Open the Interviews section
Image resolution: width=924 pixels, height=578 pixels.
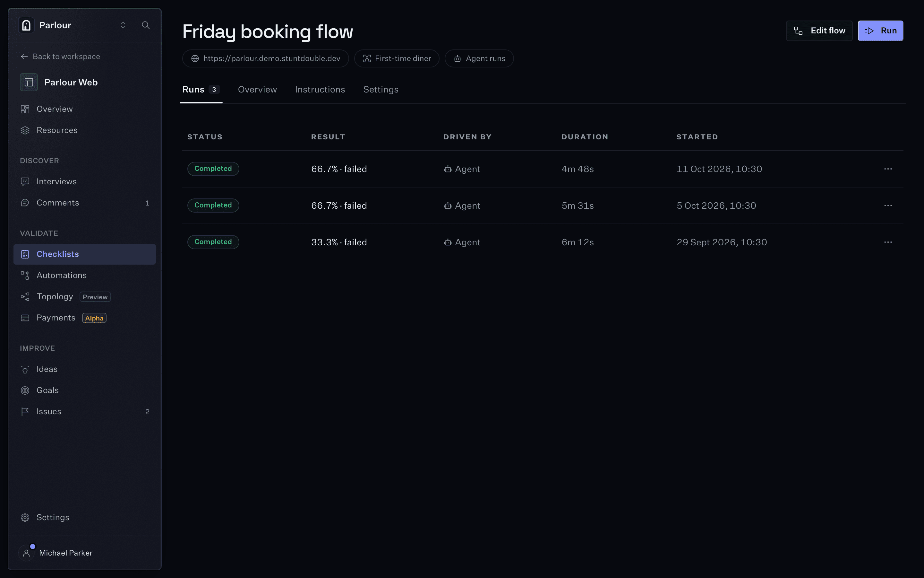click(84, 181)
